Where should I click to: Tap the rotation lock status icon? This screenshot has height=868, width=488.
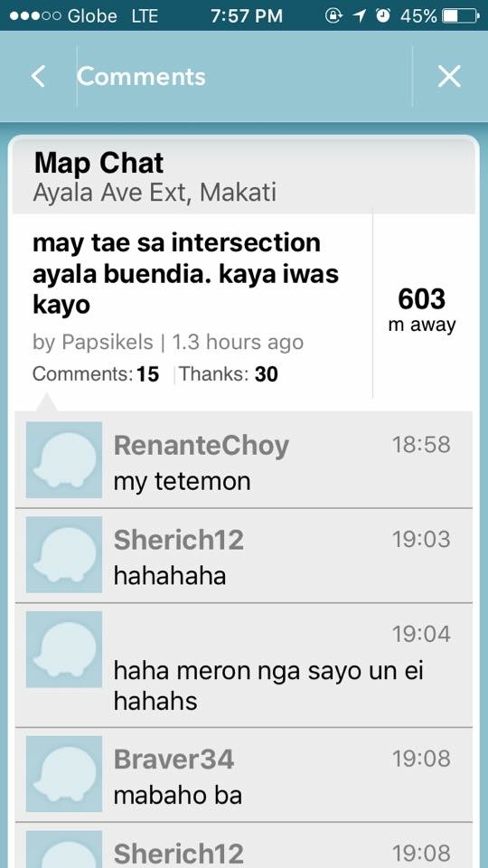(x=333, y=15)
